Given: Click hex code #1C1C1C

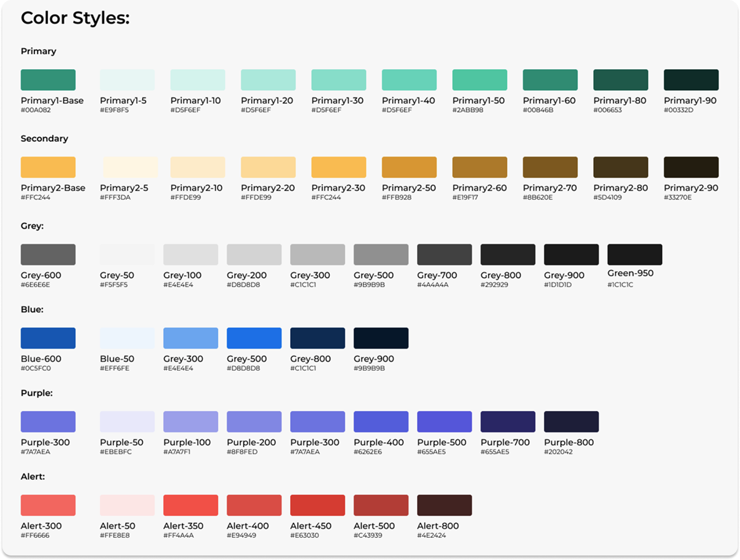Looking at the screenshot, I should point(620,285).
